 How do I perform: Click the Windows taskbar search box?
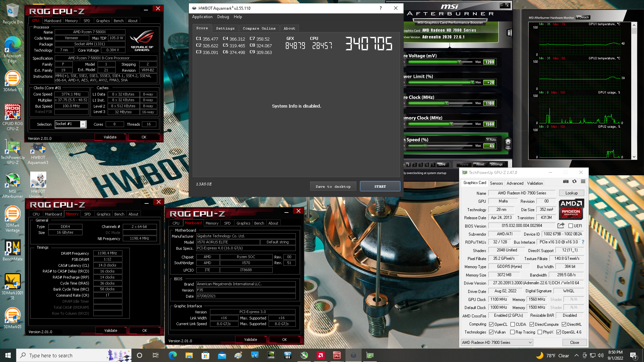[74, 355]
